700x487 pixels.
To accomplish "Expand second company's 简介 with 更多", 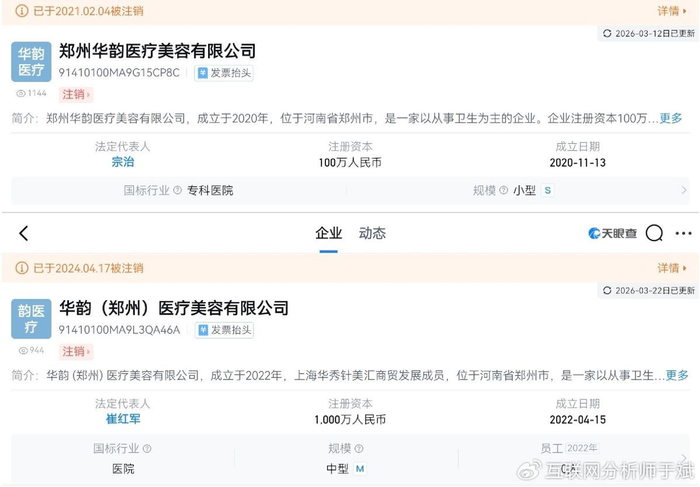I will point(677,375).
